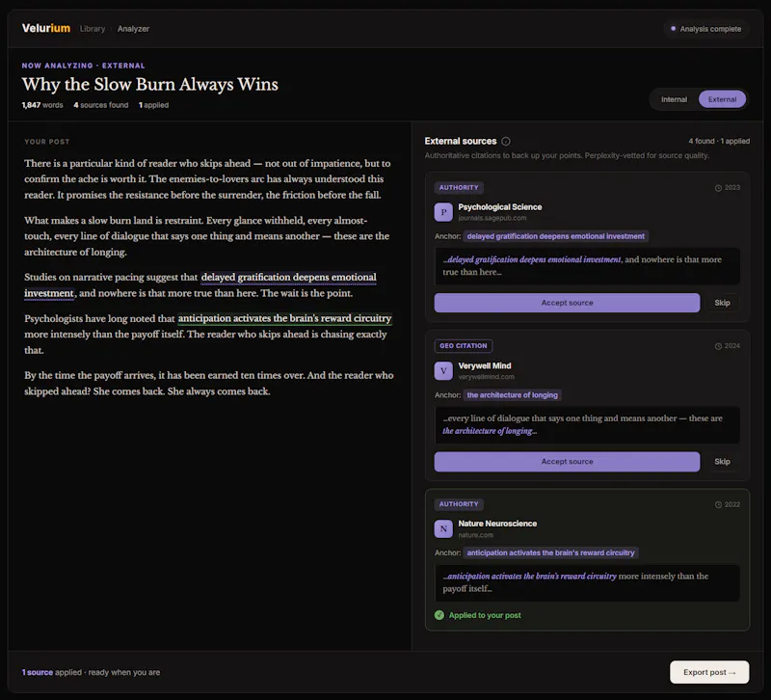This screenshot has width=771, height=700.
Task: Click the post title 'Why the Slow Burn Always Wins'
Action: coord(150,84)
